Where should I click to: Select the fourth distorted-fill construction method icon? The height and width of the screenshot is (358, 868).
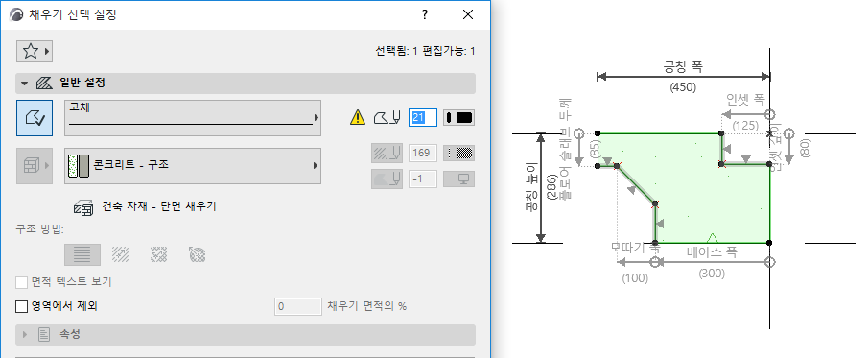[198, 254]
